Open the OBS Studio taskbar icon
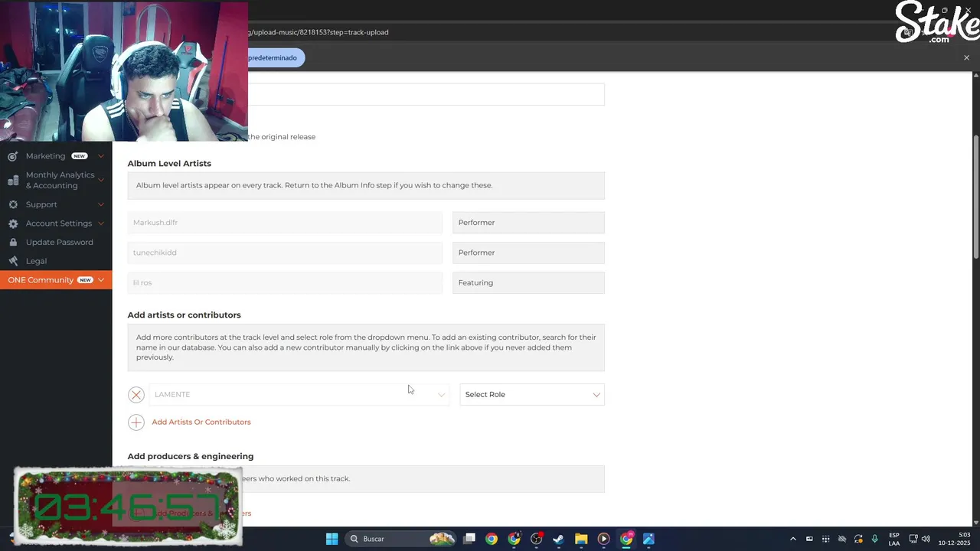Image resolution: width=980 pixels, height=551 pixels. [536, 539]
